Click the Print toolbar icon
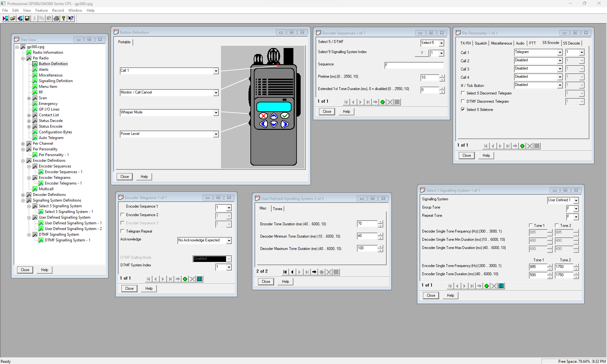 pos(56,19)
